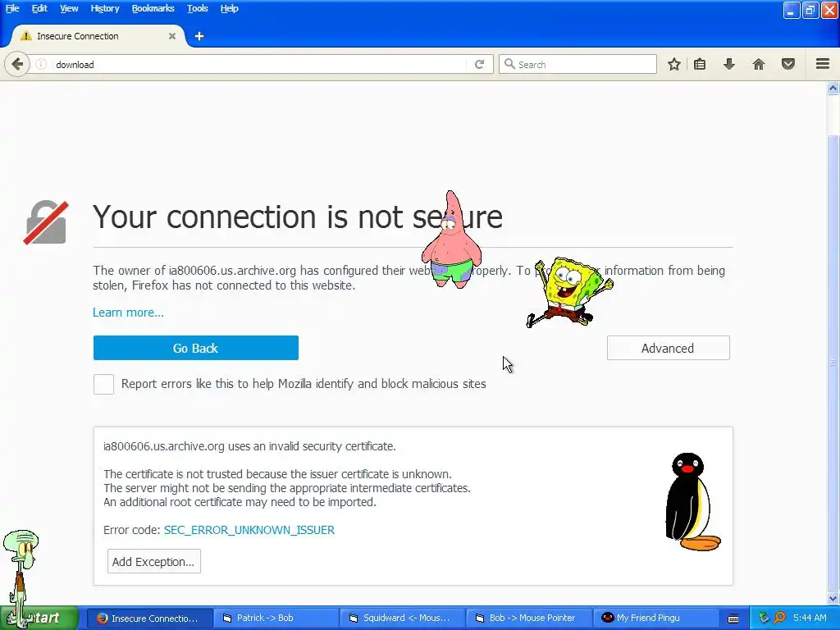The width and height of the screenshot is (840, 630).
Task: Close the Insecure Connection tab
Action: pyautogui.click(x=172, y=36)
